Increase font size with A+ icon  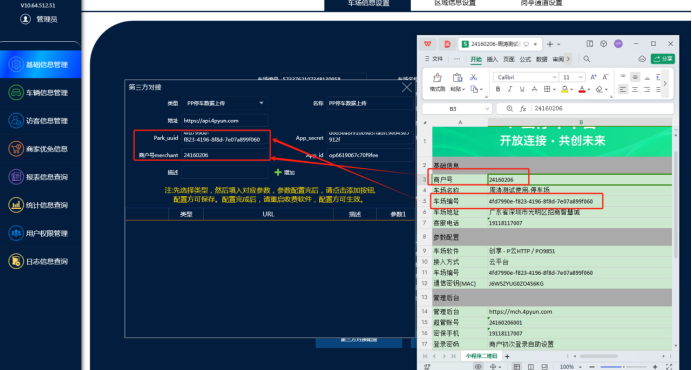593,77
